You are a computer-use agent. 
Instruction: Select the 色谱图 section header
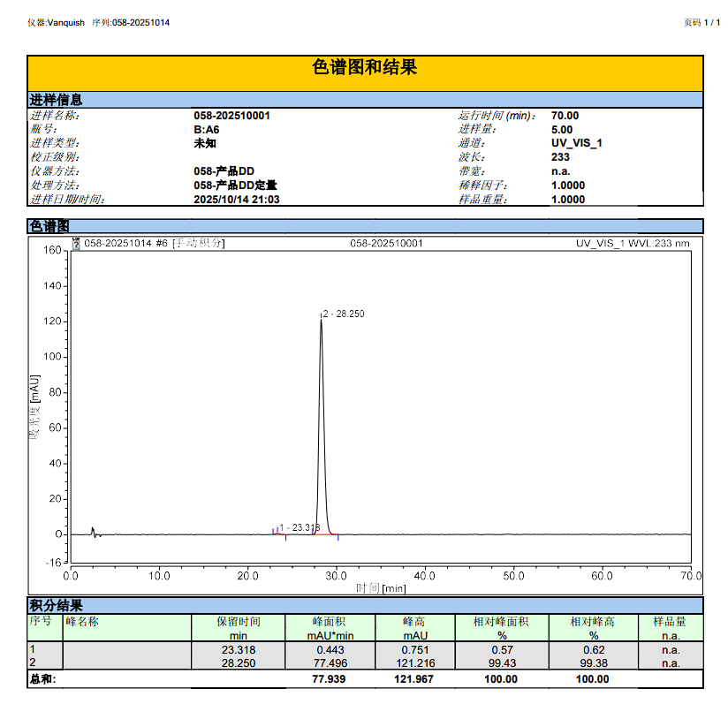365,226
